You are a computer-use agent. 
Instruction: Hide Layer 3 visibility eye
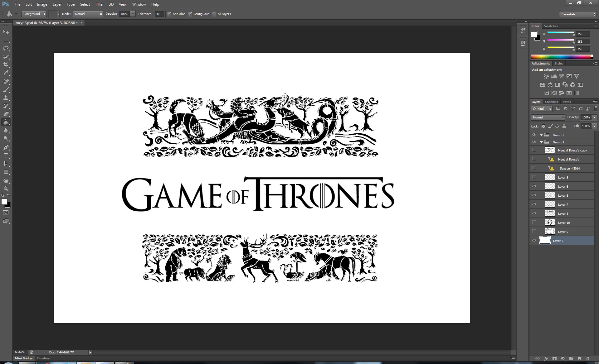coord(534,241)
